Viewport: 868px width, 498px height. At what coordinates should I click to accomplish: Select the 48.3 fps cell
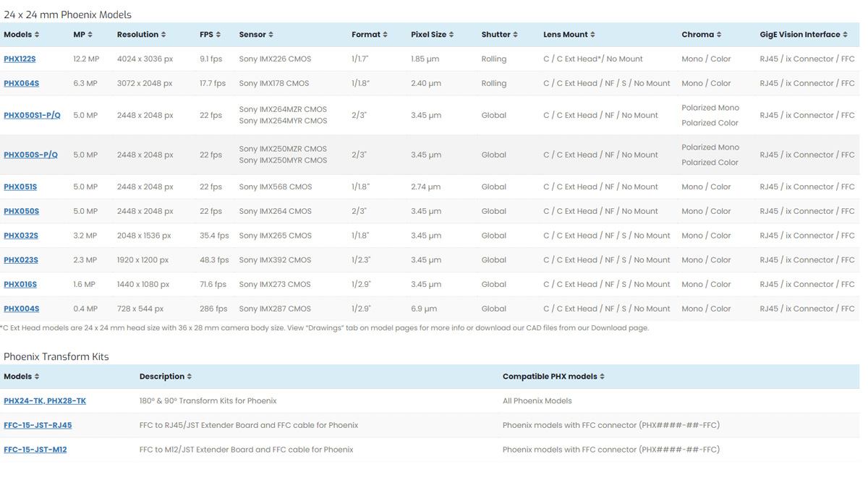pos(214,260)
